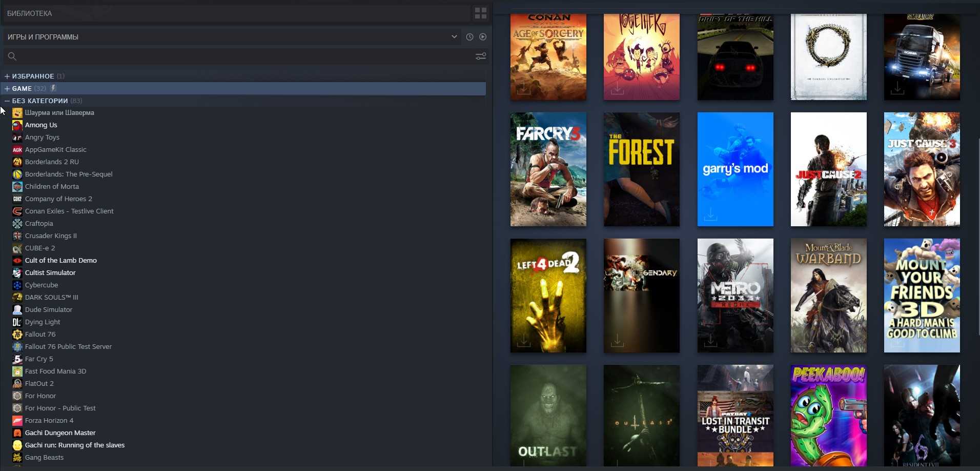Viewport: 980px width, 471px height.
Task: Toggle ready-to-play filter icon
Action: tap(483, 37)
